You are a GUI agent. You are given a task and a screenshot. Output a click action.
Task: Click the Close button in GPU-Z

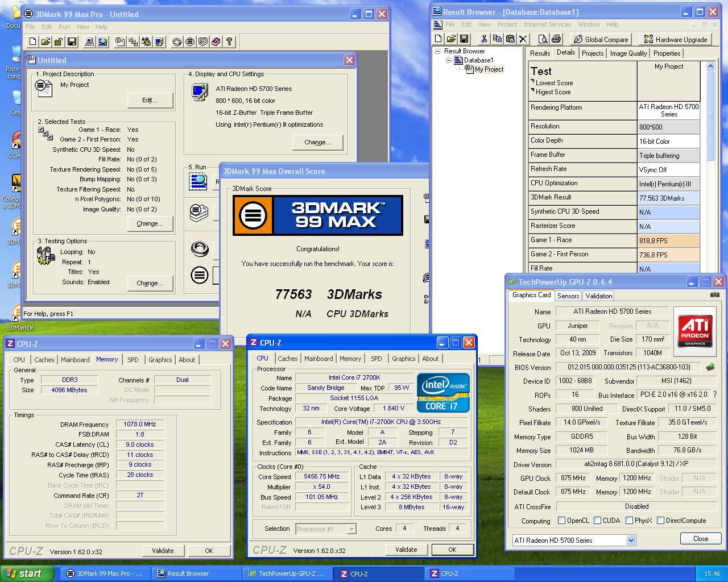[x=701, y=539]
